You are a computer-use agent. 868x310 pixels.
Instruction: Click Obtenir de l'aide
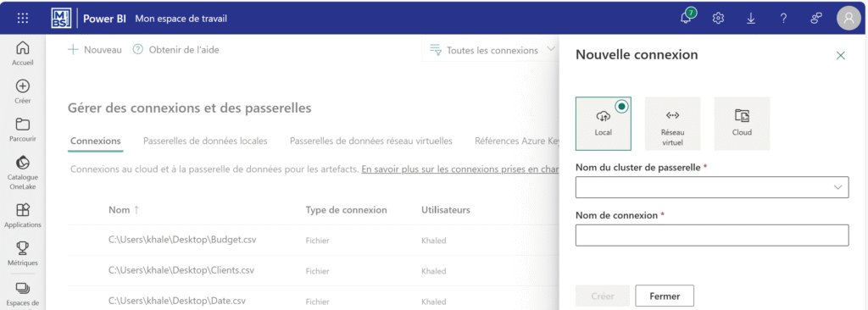pos(176,50)
